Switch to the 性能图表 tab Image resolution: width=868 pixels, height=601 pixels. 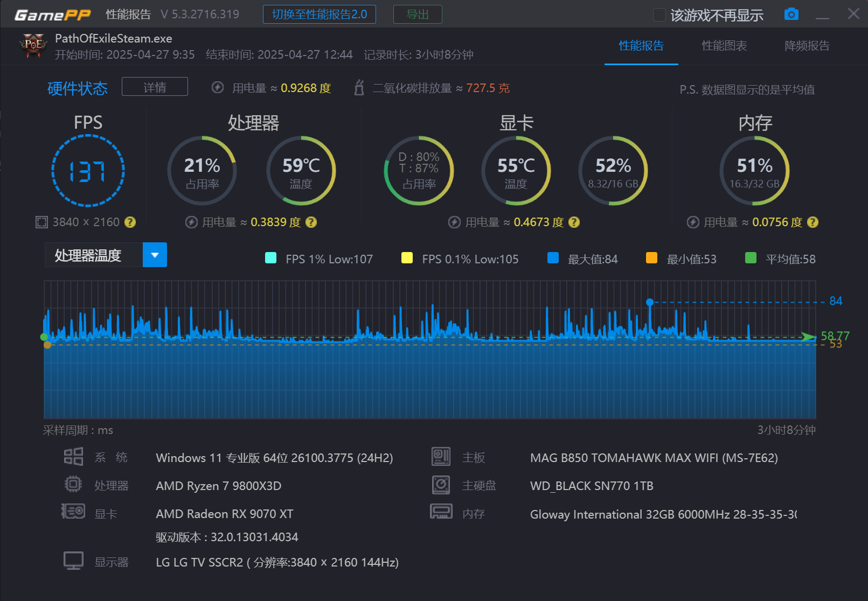coord(724,46)
